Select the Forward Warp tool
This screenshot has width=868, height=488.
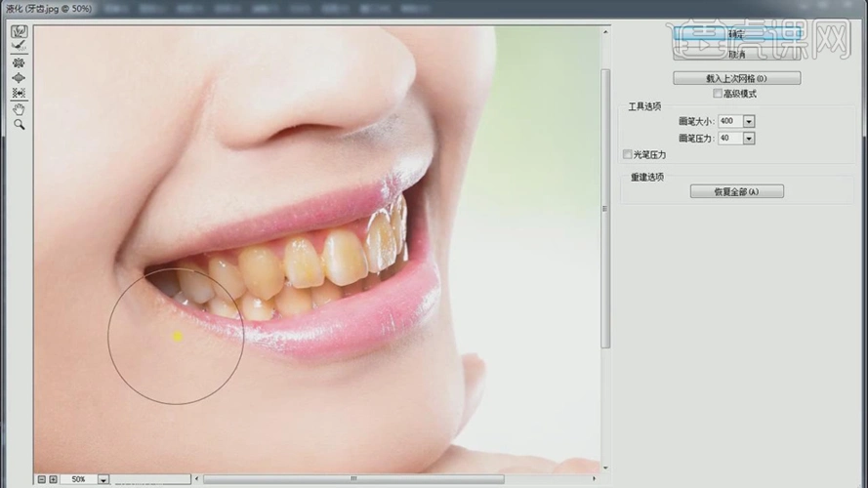(19, 31)
